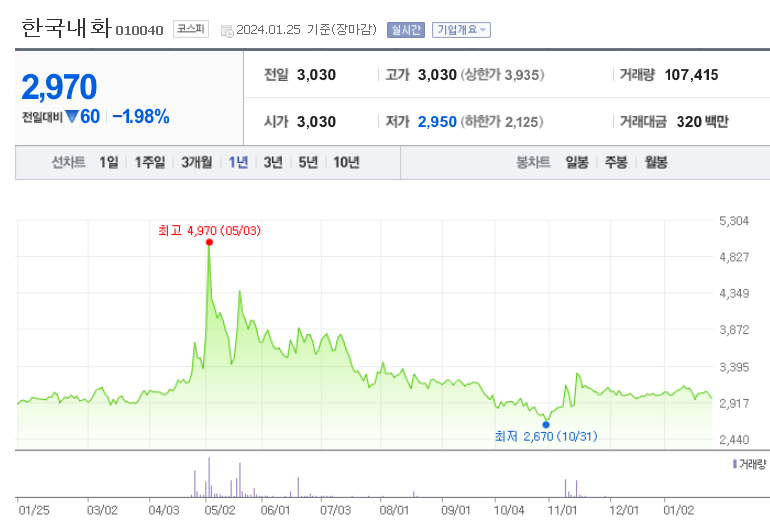Select the 10년 line chart tab
Image resolution: width=770 pixels, height=530 pixels.
click(346, 162)
